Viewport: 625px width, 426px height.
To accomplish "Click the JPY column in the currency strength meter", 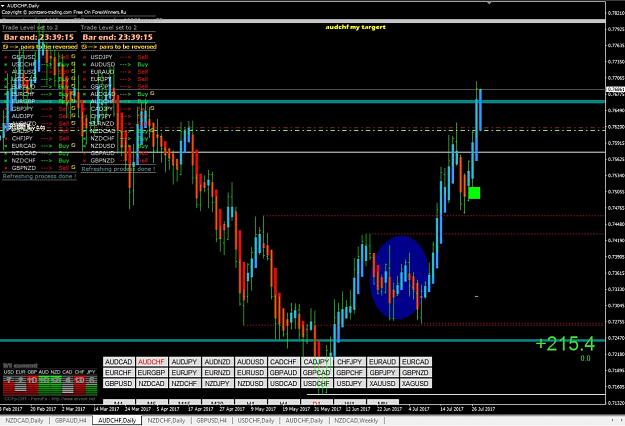I will tap(91, 381).
